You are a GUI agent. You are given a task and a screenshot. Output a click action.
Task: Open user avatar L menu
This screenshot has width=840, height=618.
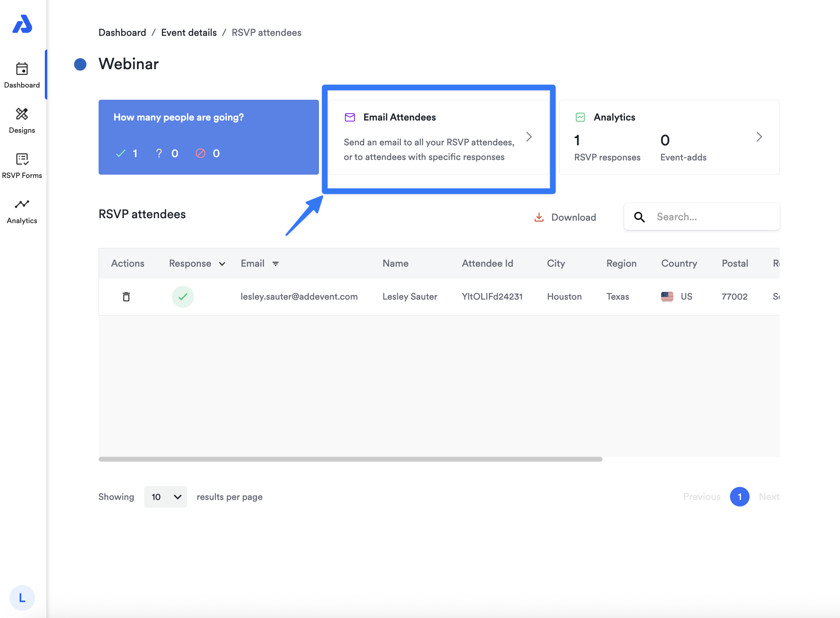tap(22, 597)
